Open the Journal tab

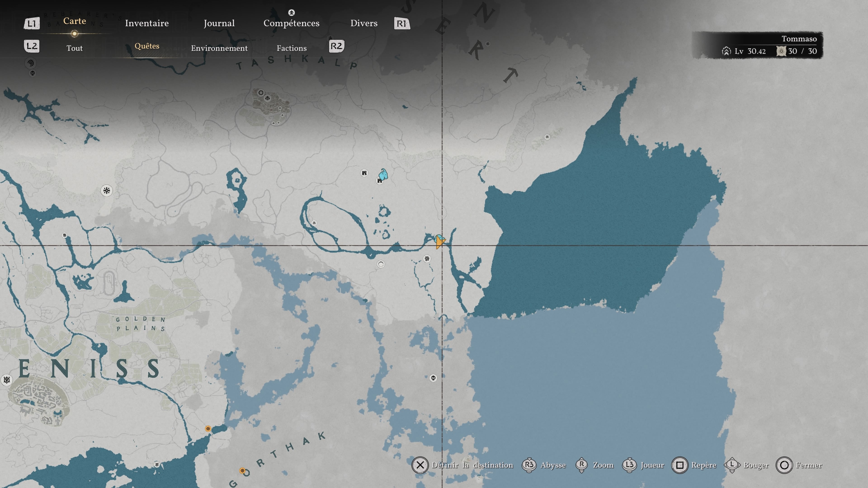tap(219, 23)
